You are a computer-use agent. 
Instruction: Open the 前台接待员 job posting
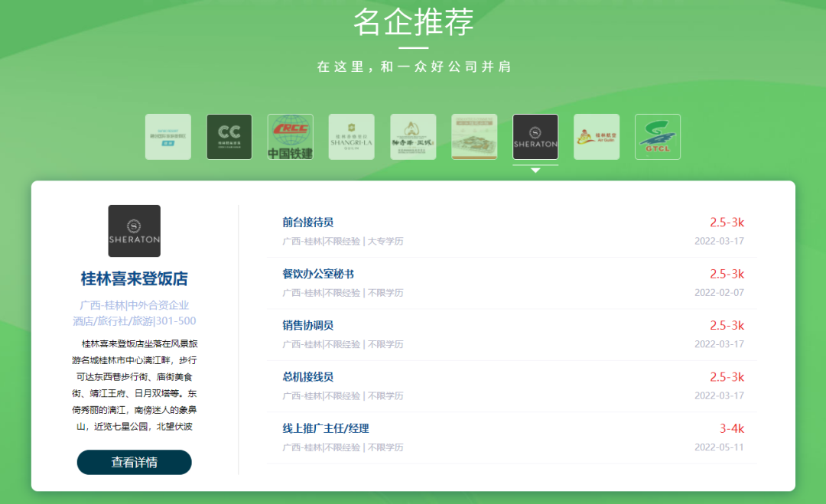pyautogui.click(x=307, y=223)
